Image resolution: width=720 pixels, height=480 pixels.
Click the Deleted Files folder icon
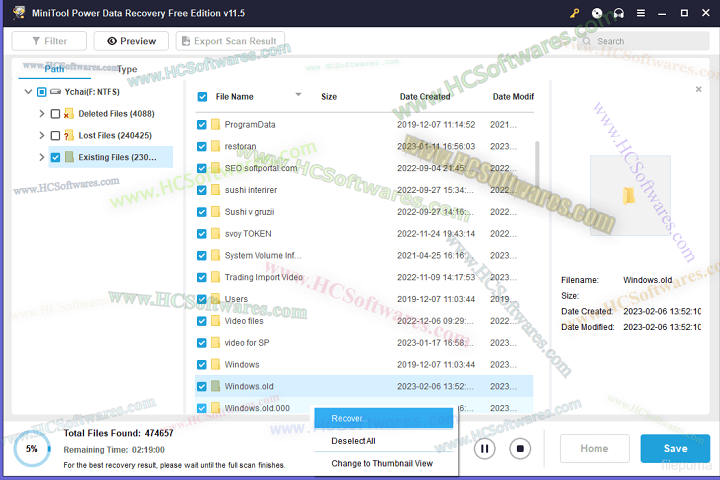[x=69, y=113]
